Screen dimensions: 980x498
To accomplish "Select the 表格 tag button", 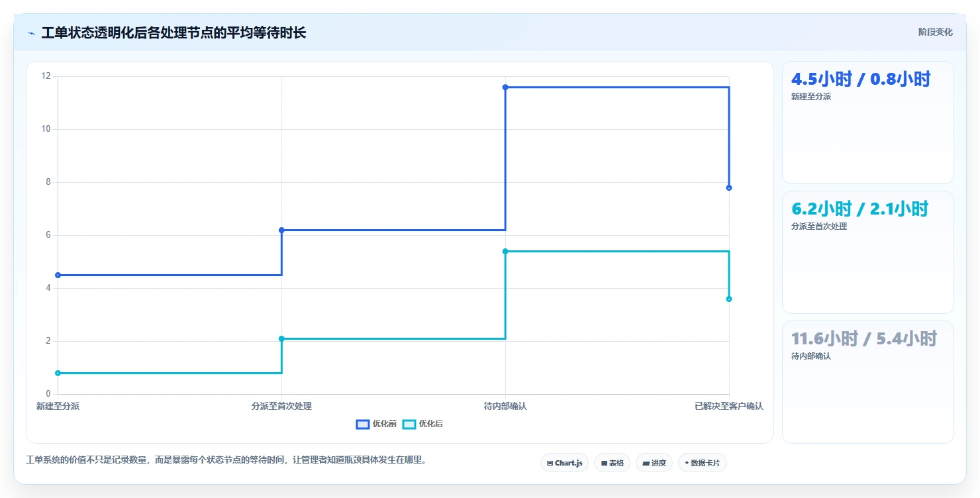I will click(612, 463).
